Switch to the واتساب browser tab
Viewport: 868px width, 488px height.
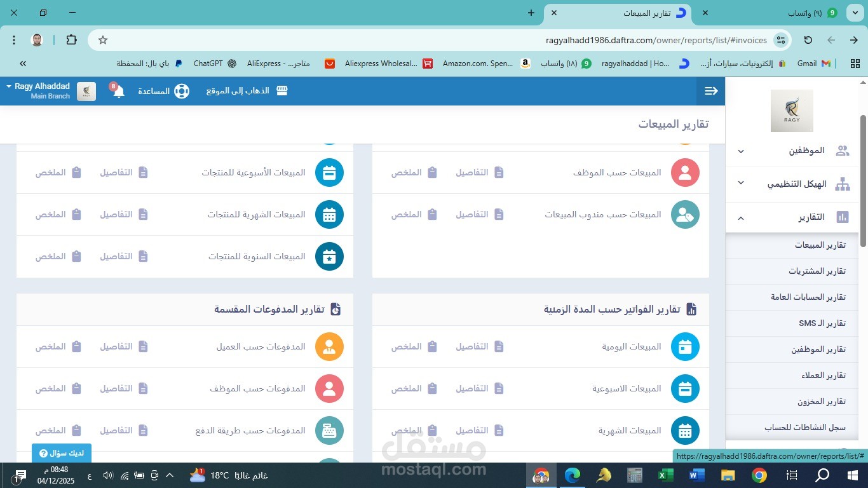(770, 13)
